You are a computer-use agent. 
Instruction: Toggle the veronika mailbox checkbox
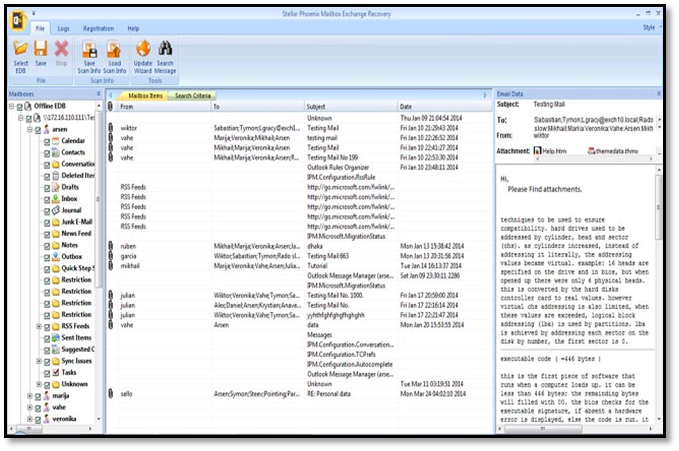38,419
